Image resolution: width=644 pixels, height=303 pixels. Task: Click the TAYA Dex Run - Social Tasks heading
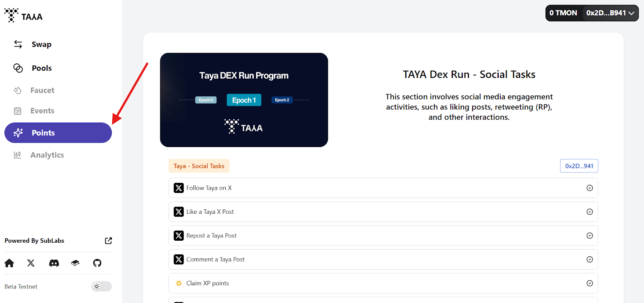click(x=469, y=74)
